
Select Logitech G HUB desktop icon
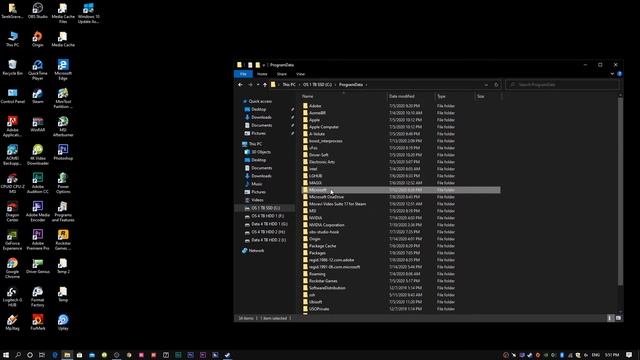click(12, 297)
